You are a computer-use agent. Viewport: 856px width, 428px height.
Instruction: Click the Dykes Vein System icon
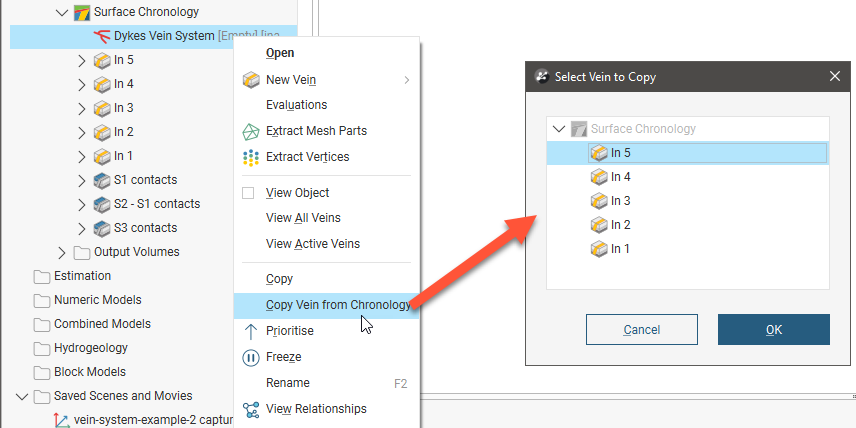tap(100, 36)
